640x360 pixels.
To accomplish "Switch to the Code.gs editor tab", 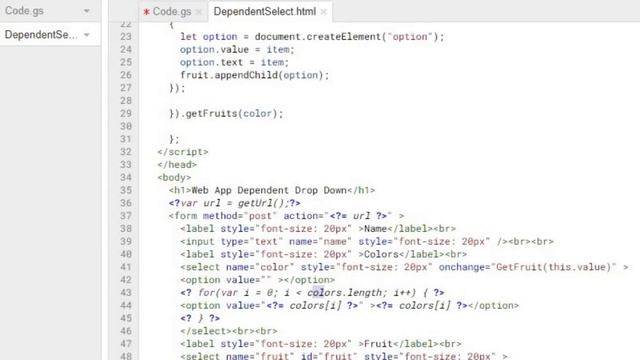I will click(172, 12).
